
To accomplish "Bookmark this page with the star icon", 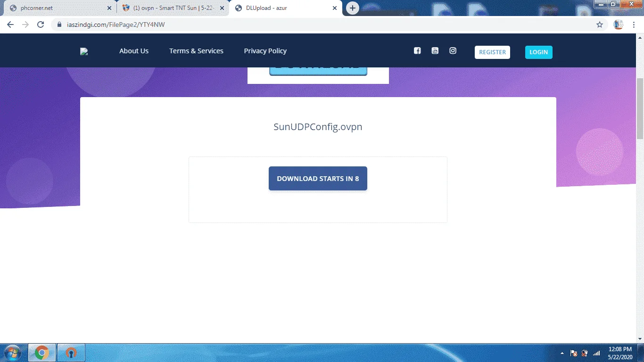I will click(x=600, y=25).
